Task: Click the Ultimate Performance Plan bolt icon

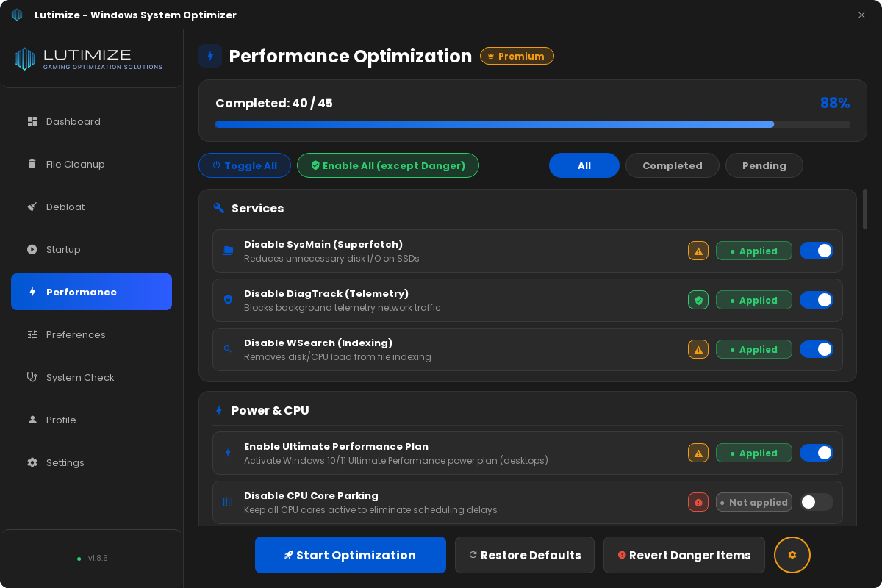Action: (x=228, y=453)
